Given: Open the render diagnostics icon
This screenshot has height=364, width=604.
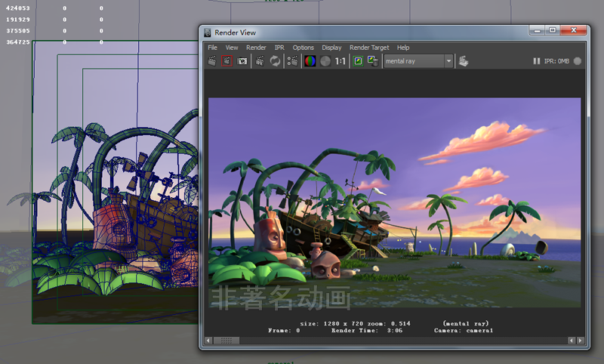Looking at the screenshot, I should click(x=464, y=61).
